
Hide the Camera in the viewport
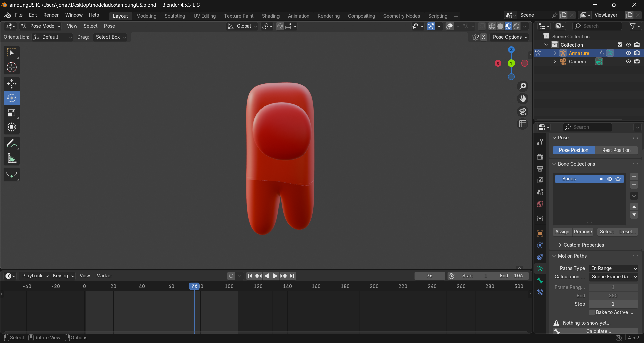[628, 61]
